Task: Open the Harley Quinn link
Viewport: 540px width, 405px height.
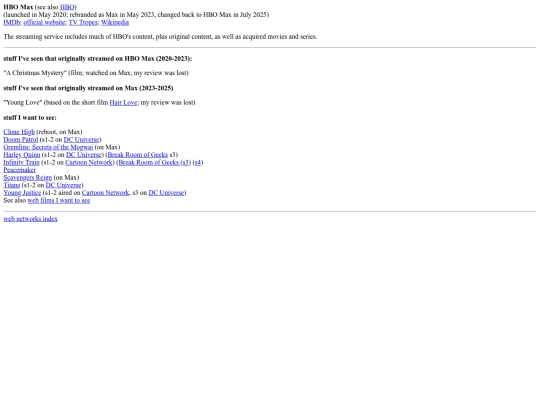Action: pos(22,155)
